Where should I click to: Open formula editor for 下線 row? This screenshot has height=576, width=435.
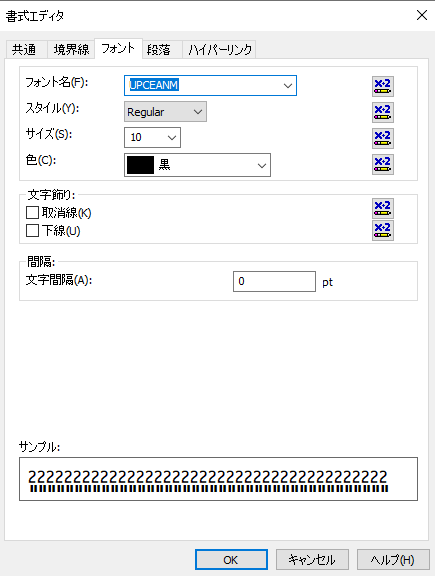point(383,230)
